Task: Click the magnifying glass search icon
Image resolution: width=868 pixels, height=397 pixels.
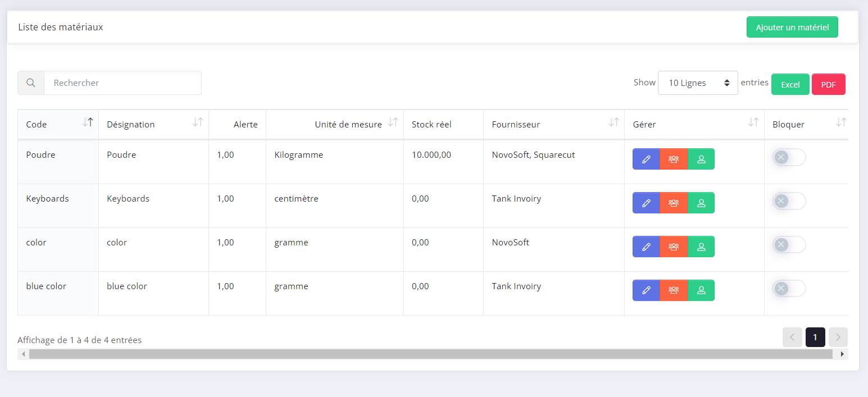Action: click(31, 83)
